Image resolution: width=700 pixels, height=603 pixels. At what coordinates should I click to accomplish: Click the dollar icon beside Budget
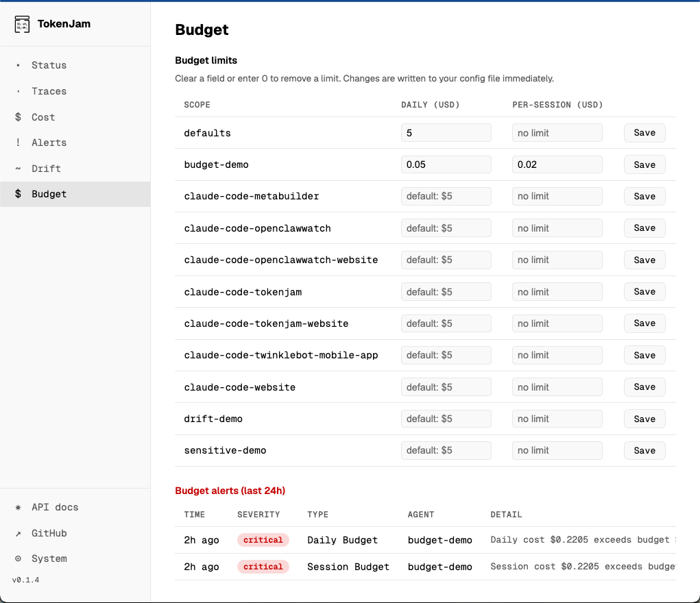pyautogui.click(x=18, y=194)
